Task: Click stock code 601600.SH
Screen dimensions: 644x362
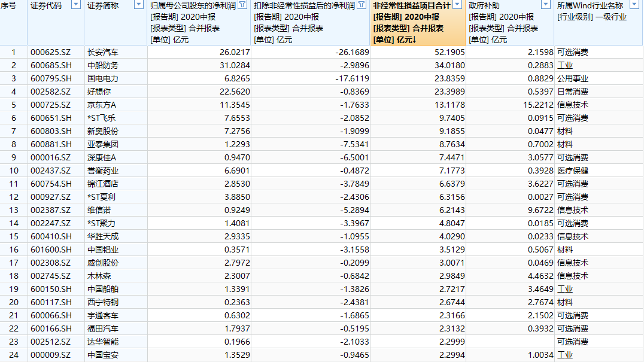Action: click(51, 250)
